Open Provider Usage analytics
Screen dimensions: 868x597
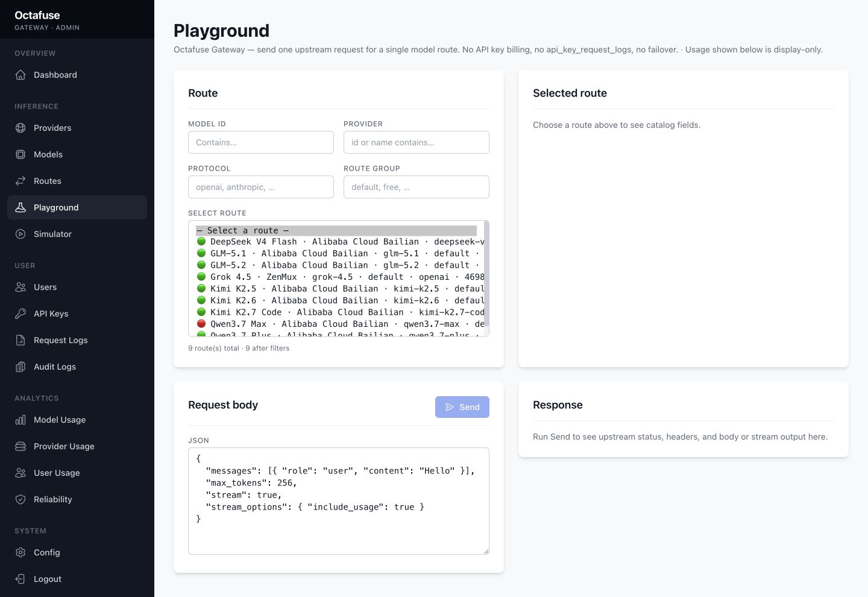[x=77, y=446]
